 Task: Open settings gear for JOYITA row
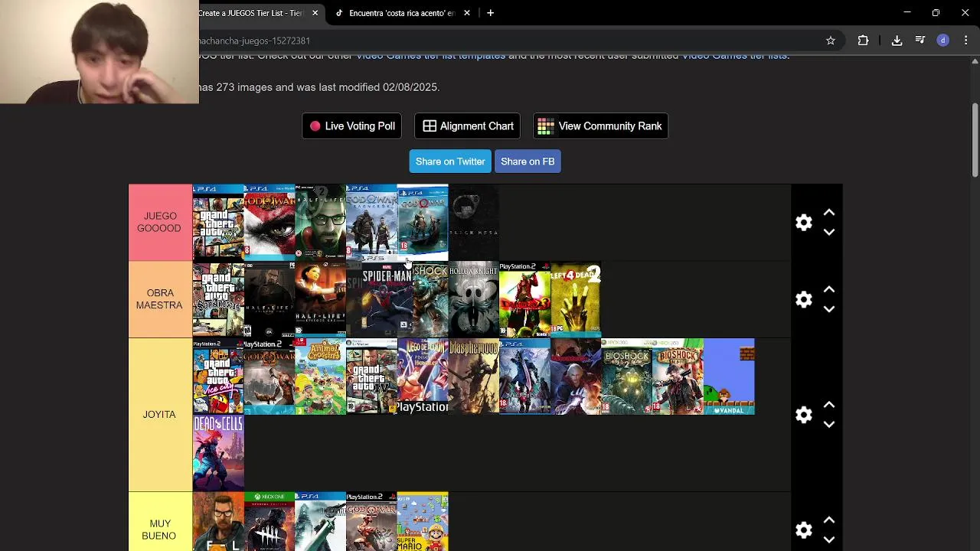pos(803,415)
